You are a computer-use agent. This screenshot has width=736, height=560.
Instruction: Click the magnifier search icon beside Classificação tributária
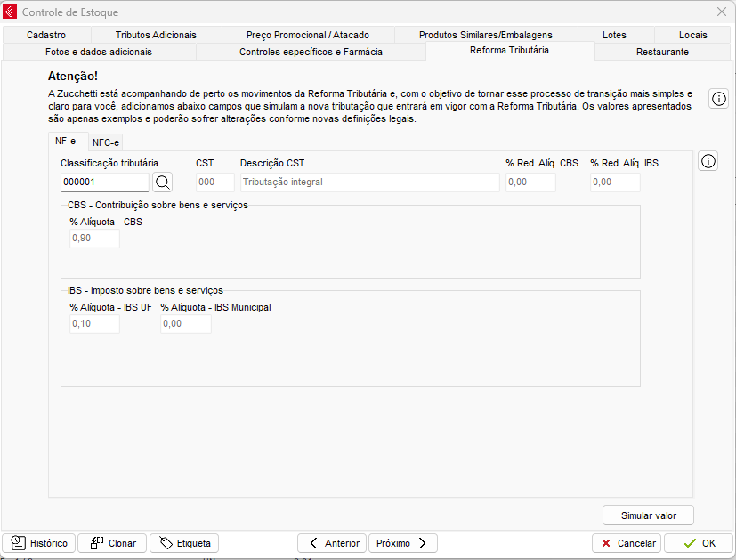(163, 183)
